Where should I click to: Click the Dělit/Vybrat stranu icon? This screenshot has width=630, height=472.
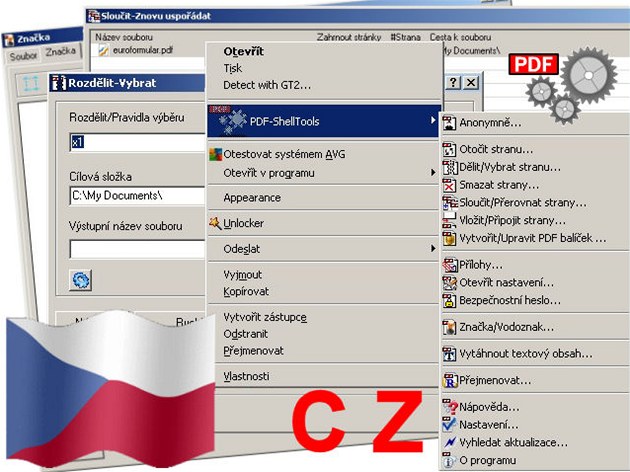click(x=449, y=167)
